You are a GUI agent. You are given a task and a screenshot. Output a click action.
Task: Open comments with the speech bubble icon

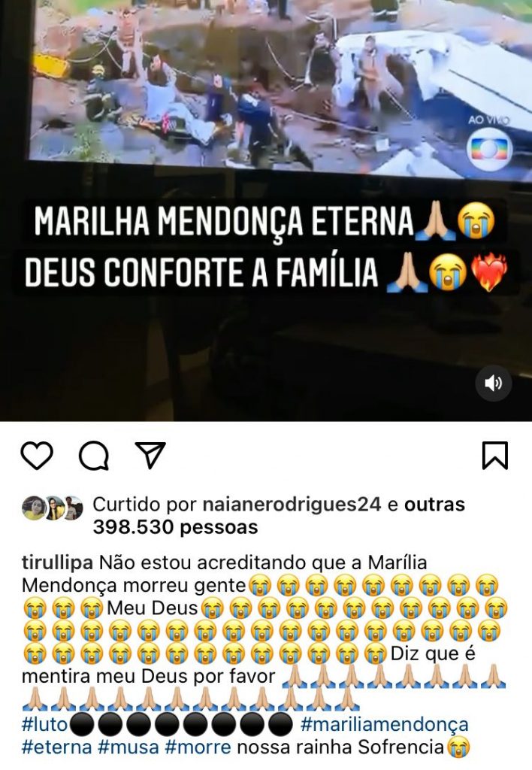point(94,456)
